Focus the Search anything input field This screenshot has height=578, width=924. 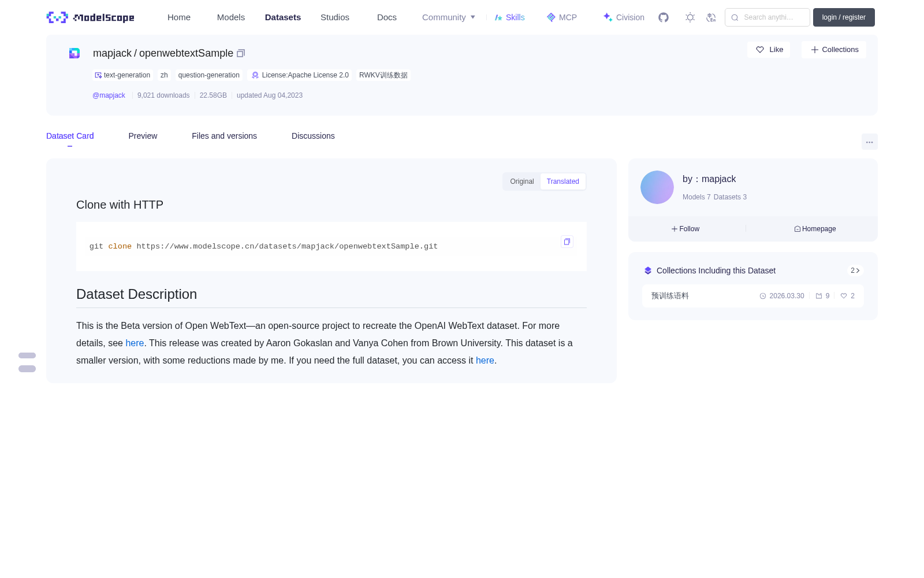coord(767,17)
